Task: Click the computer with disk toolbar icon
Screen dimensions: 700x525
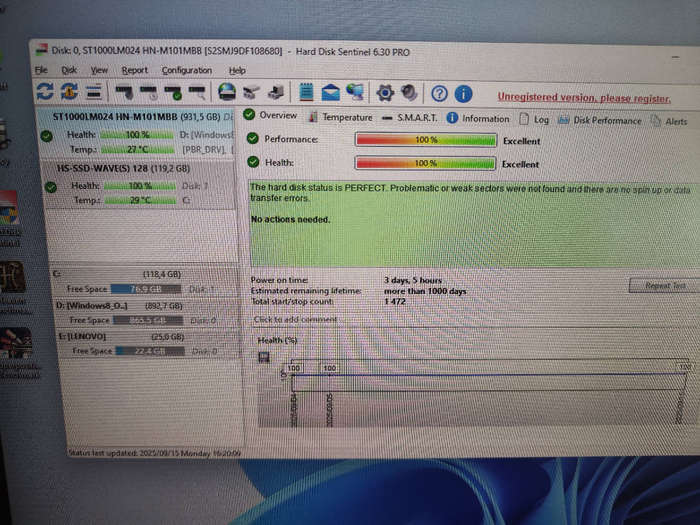Action: (x=275, y=92)
